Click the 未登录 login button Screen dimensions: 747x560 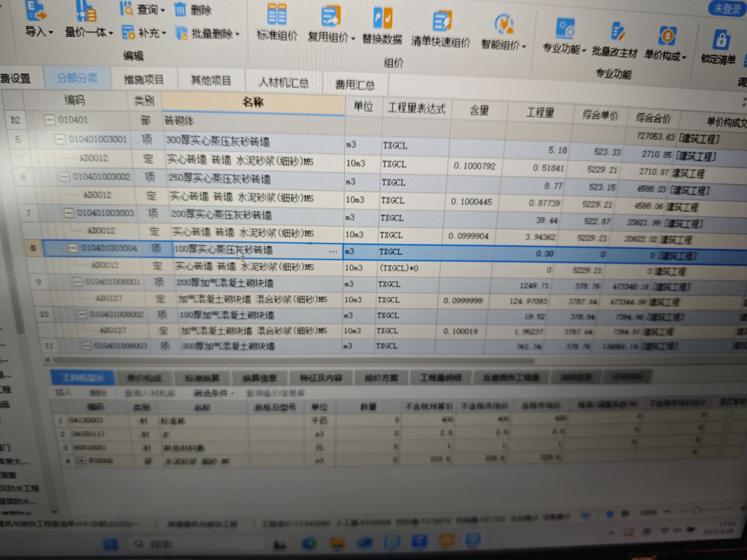click(727, 9)
